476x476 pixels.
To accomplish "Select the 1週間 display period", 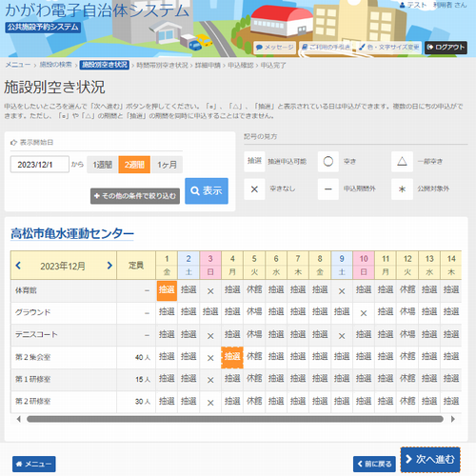I will (x=102, y=165).
